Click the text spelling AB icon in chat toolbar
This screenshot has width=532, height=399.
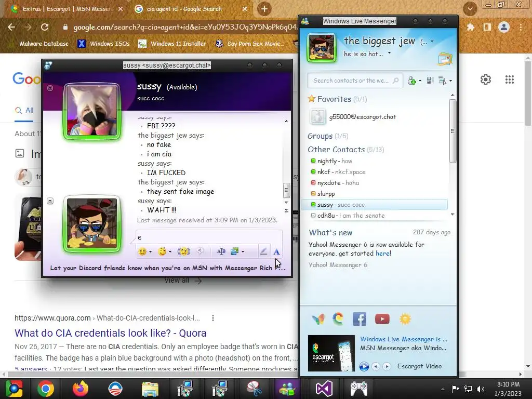221,251
